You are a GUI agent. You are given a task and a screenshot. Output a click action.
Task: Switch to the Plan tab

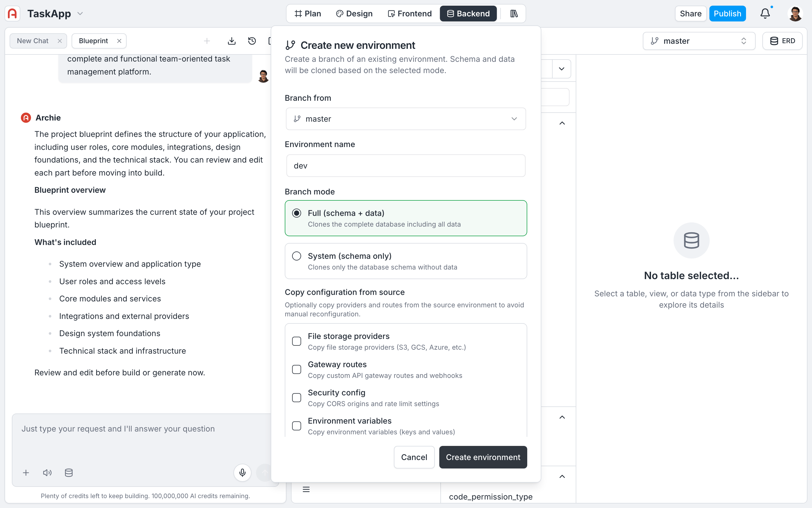308,14
